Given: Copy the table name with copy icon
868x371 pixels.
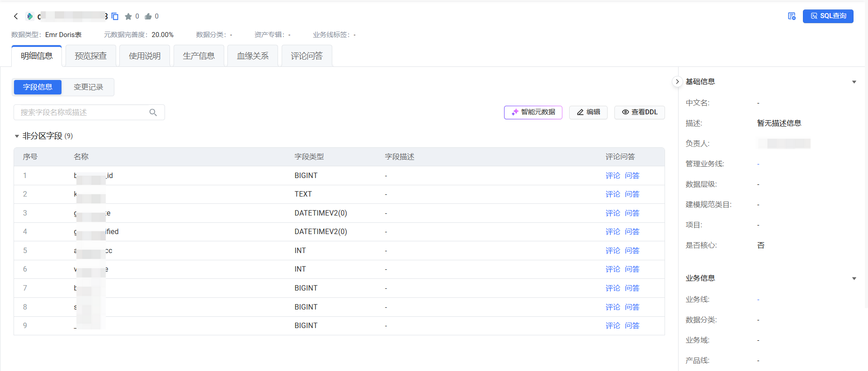Looking at the screenshot, I should coord(115,16).
